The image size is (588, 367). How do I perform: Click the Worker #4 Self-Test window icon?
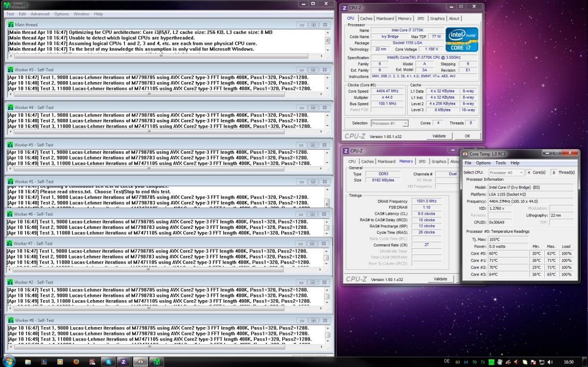click(x=10, y=107)
